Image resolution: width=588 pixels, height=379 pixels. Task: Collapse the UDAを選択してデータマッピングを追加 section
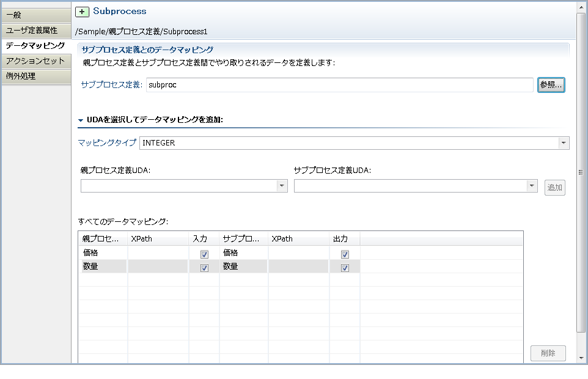80,120
